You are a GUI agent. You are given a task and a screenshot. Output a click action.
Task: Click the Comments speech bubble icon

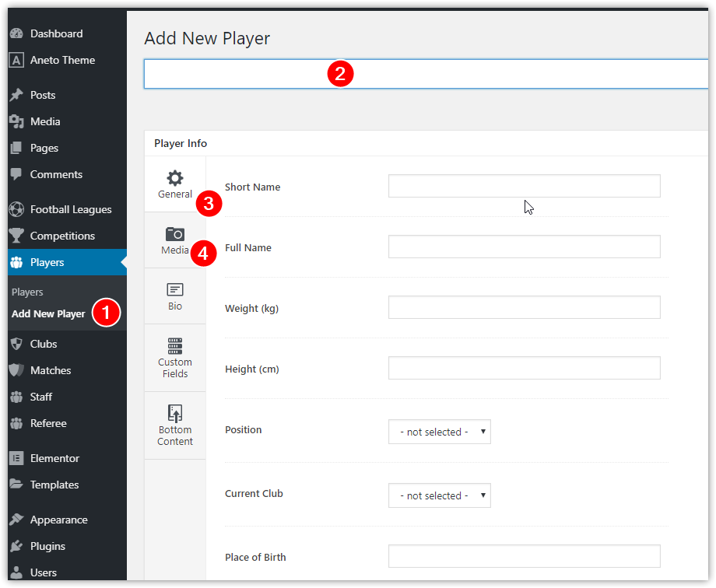[16, 174]
